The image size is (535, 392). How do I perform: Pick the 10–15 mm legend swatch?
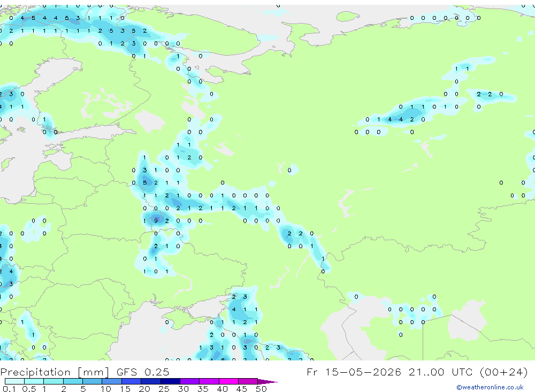[x=112, y=381]
